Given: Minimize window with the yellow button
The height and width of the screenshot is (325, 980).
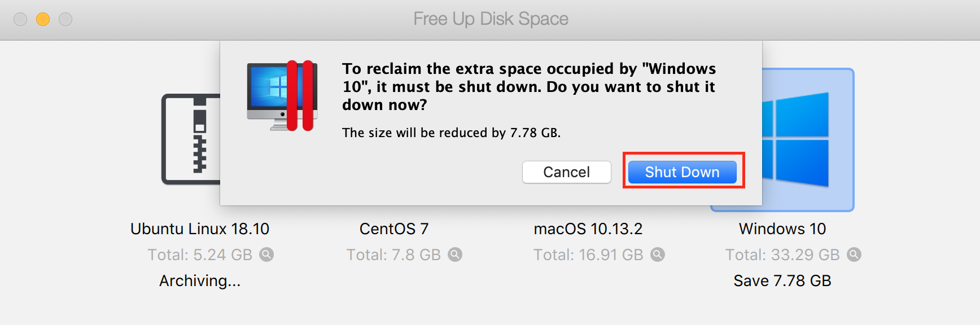Looking at the screenshot, I should [x=43, y=19].
